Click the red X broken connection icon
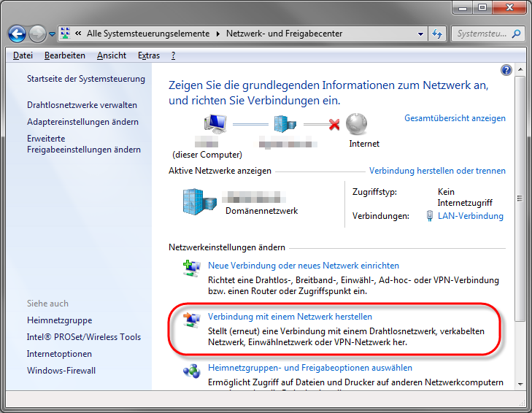Screen dimensions: 532x413 334,125
